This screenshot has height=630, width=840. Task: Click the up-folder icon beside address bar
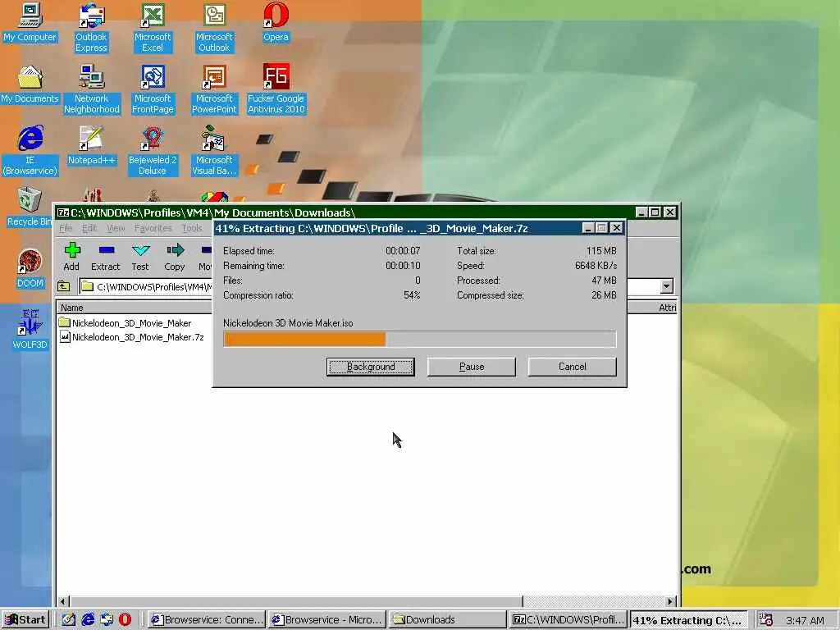pyautogui.click(x=64, y=286)
